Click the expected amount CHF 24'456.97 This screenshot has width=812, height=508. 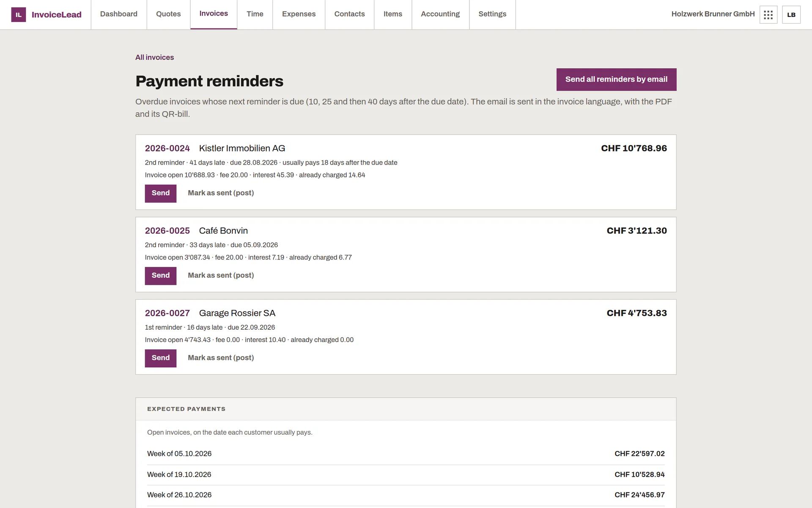639,495
